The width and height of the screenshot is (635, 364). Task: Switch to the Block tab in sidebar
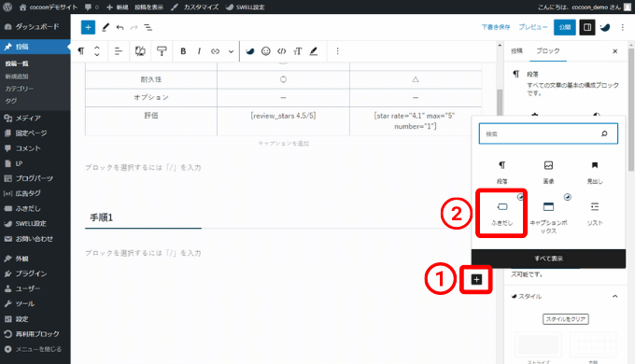pyautogui.click(x=548, y=51)
